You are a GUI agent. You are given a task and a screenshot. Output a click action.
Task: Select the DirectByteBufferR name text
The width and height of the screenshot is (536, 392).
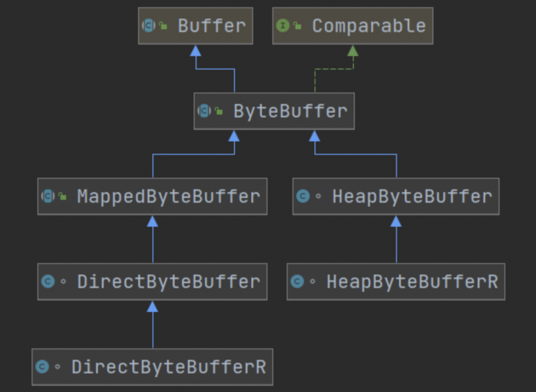(x=169, y=367)
